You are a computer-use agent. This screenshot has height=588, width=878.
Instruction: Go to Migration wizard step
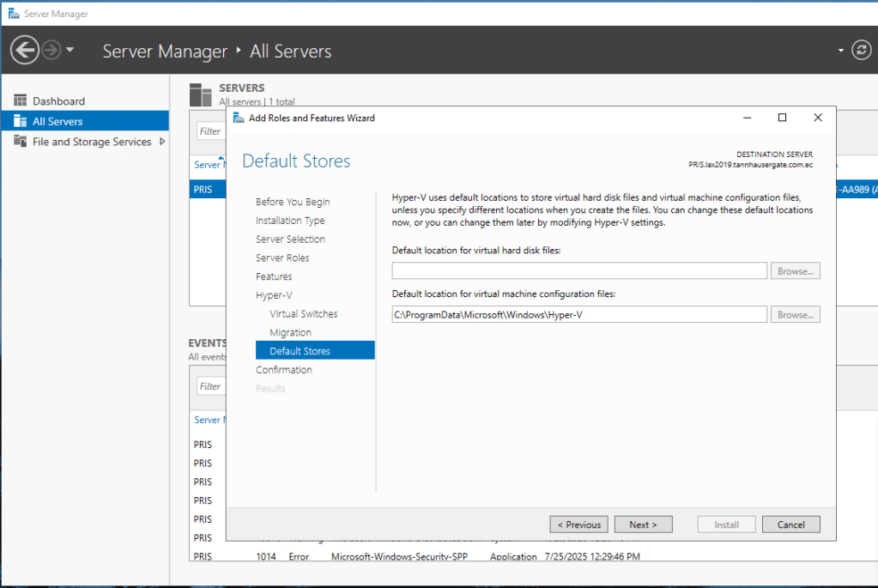290,333
